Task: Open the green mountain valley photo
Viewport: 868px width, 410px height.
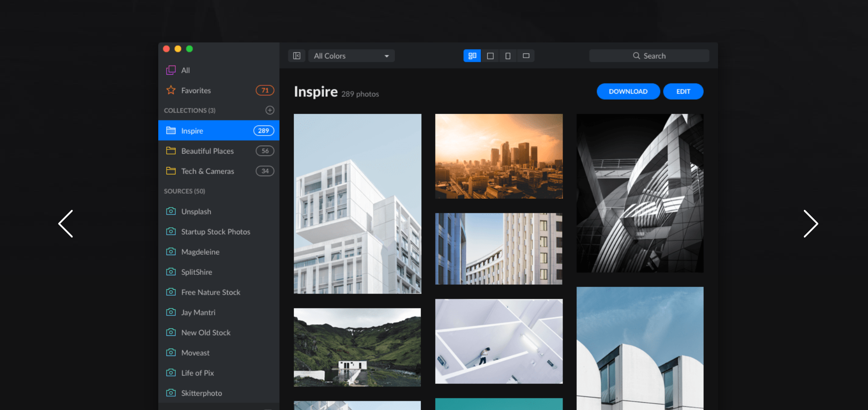Action: click(x=358, y=347)
